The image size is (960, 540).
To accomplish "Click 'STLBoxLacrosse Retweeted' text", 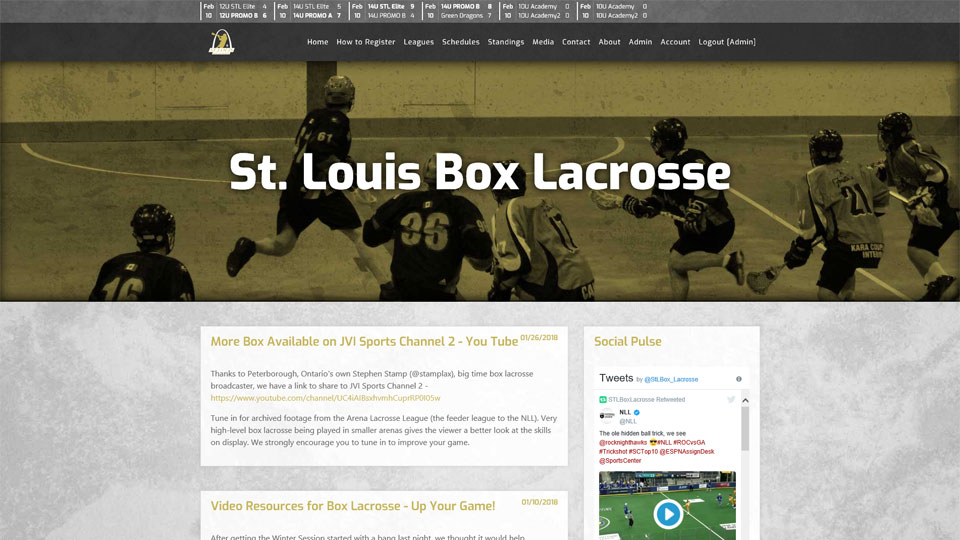I will pyautogui.click(x=647, y=399).
